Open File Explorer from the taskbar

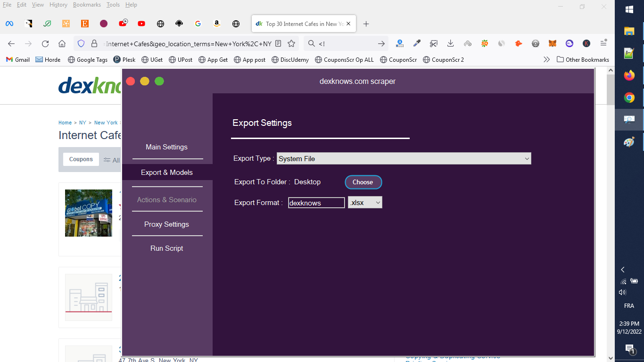(629, 31)
